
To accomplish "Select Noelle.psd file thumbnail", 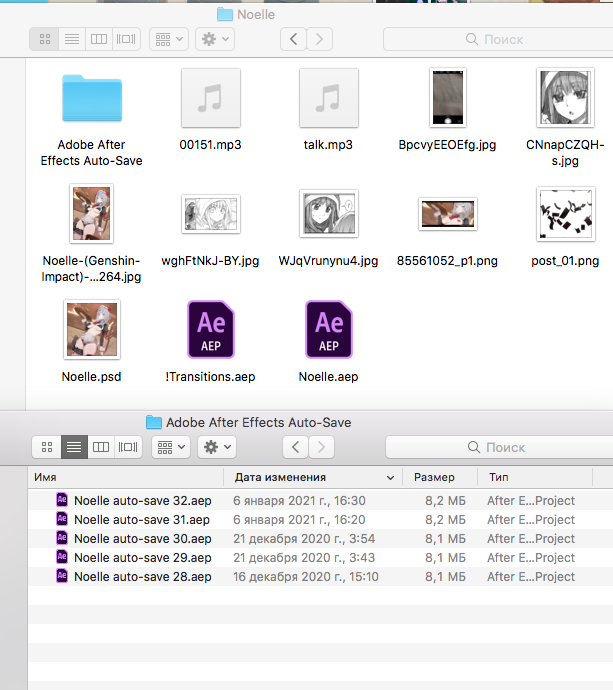I will (x=92, y=330).
